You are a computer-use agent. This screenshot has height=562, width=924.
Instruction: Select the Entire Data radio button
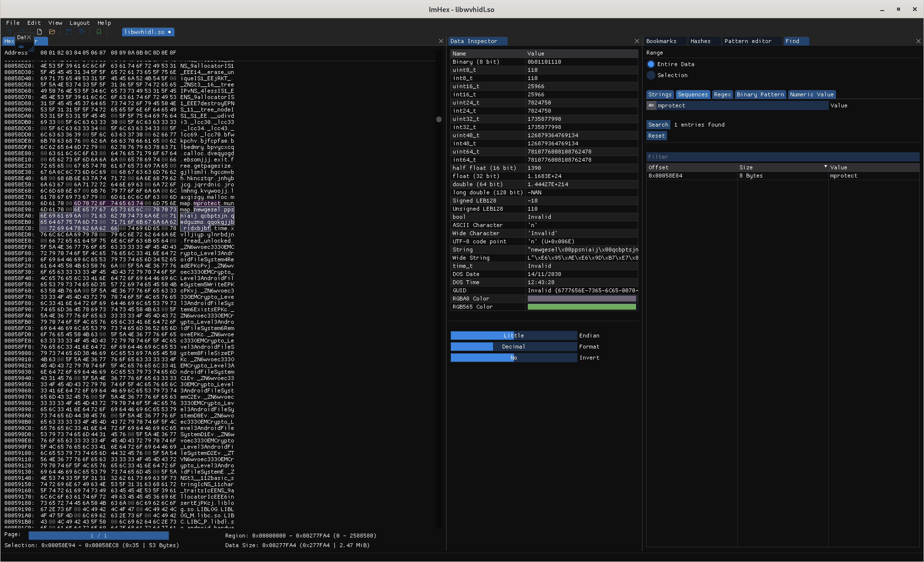point(651,64)
